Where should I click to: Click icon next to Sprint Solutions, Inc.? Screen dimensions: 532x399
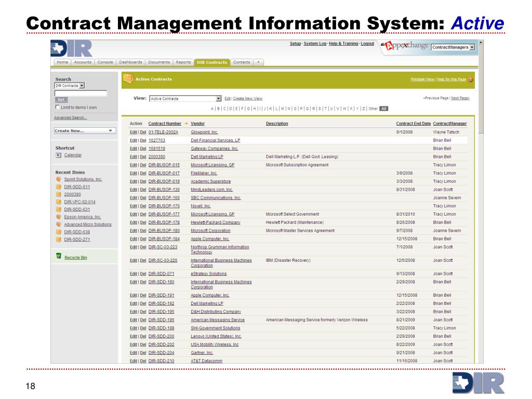tap(59, 179)
